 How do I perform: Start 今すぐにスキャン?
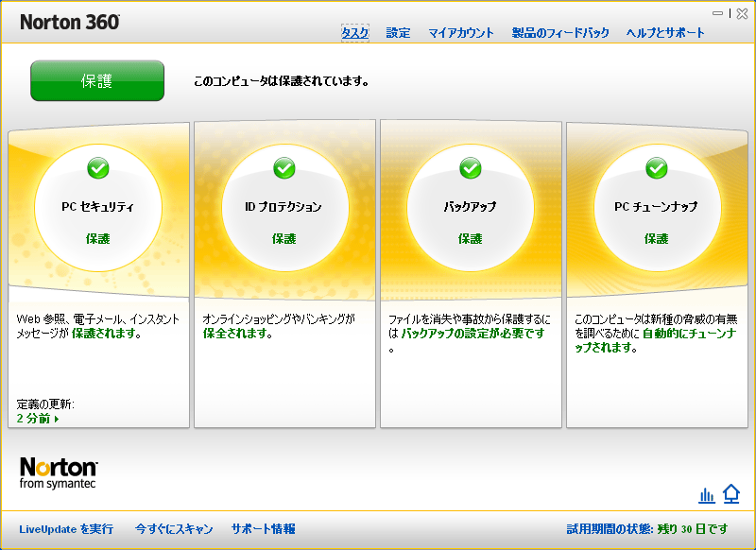(174, 529)
